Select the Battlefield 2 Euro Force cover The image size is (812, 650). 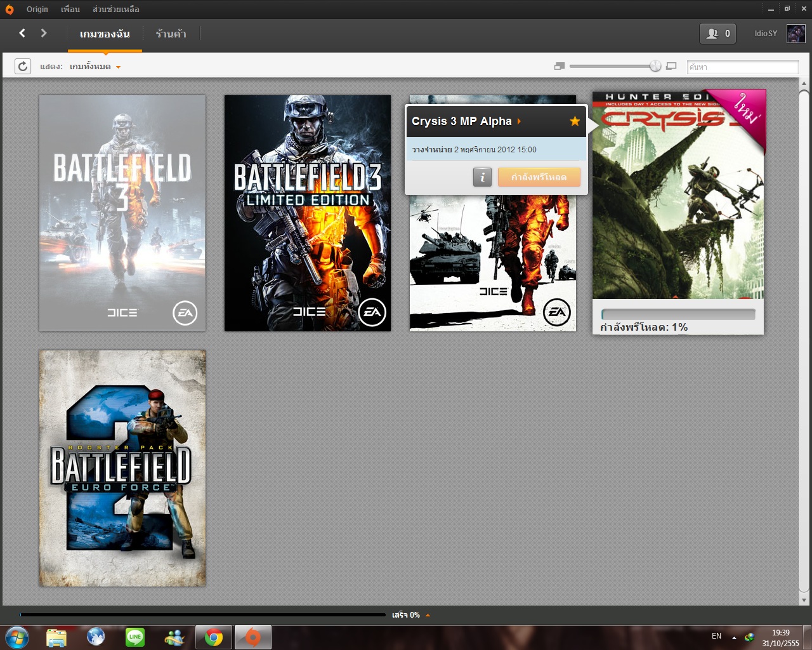coord(122,468)
